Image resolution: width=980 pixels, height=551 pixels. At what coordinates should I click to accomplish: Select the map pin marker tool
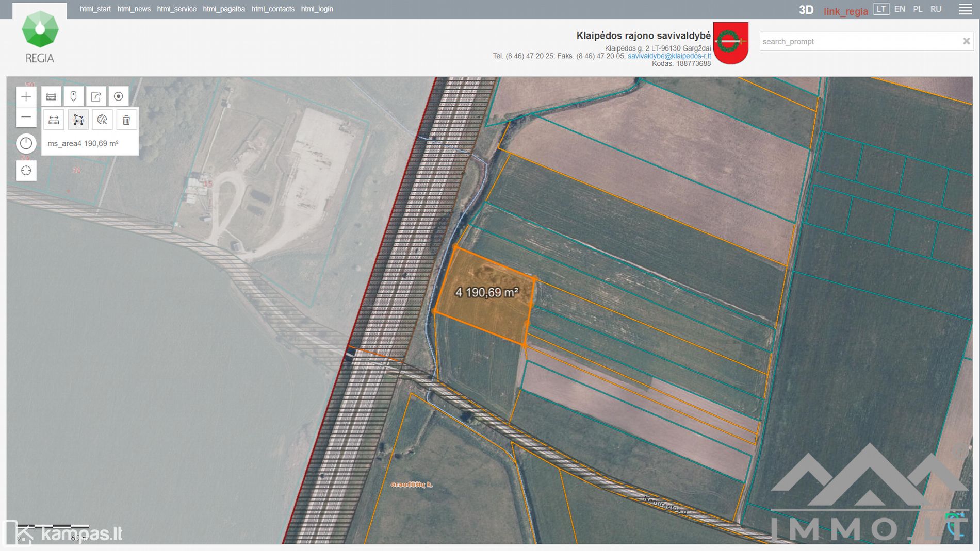pyautogui.click(x=73, y=96)
